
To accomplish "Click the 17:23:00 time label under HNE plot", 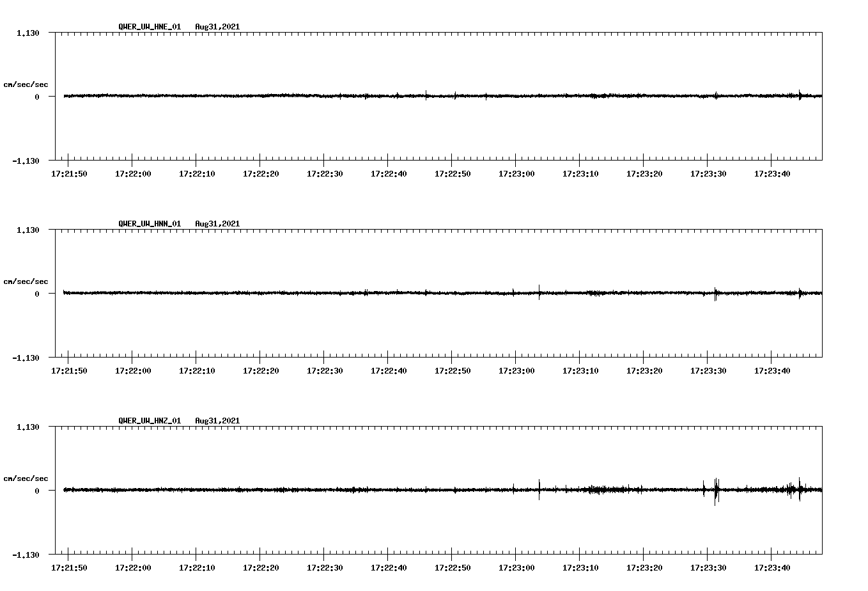I will 516,174.
